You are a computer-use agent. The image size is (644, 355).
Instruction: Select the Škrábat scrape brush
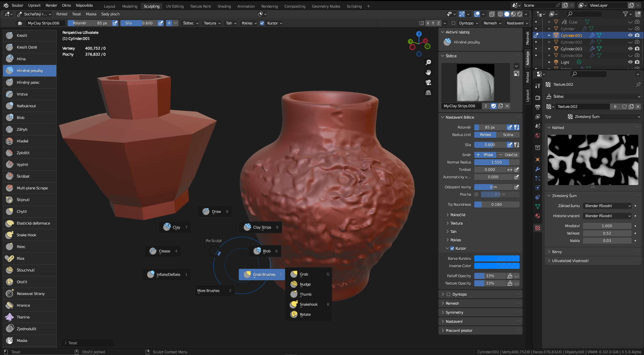coord(30,176)
